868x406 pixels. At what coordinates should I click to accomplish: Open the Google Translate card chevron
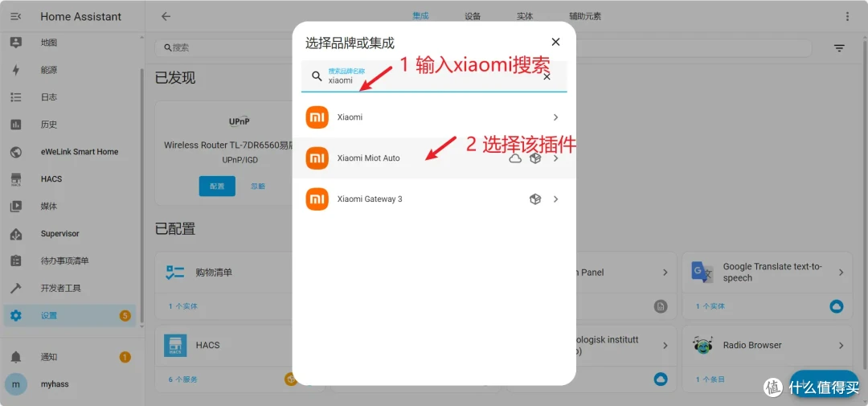click(841, 273)
